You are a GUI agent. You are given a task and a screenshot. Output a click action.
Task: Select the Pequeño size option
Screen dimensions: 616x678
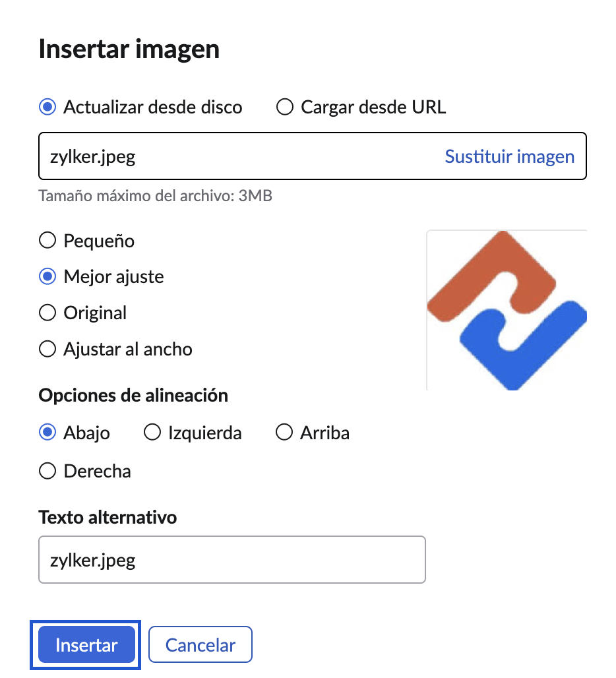tap(47, 241)
